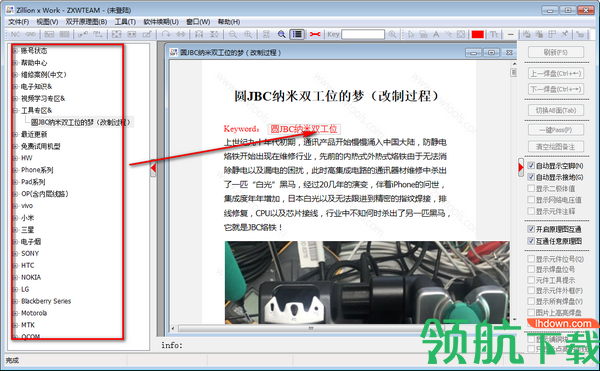
Task: Select the pointer cursor tool
Action: 411,34
